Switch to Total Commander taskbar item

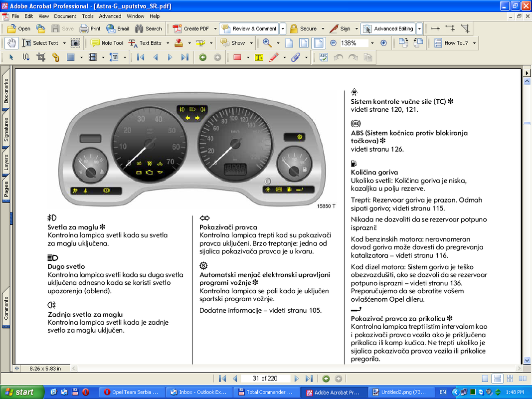(x=266, y=392)
